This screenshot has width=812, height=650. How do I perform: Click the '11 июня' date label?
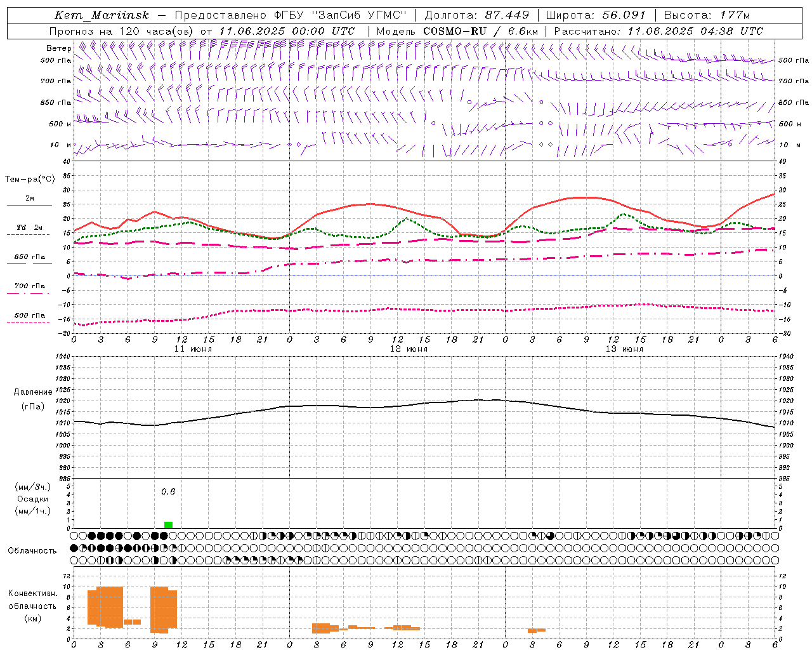pos(193,349)
